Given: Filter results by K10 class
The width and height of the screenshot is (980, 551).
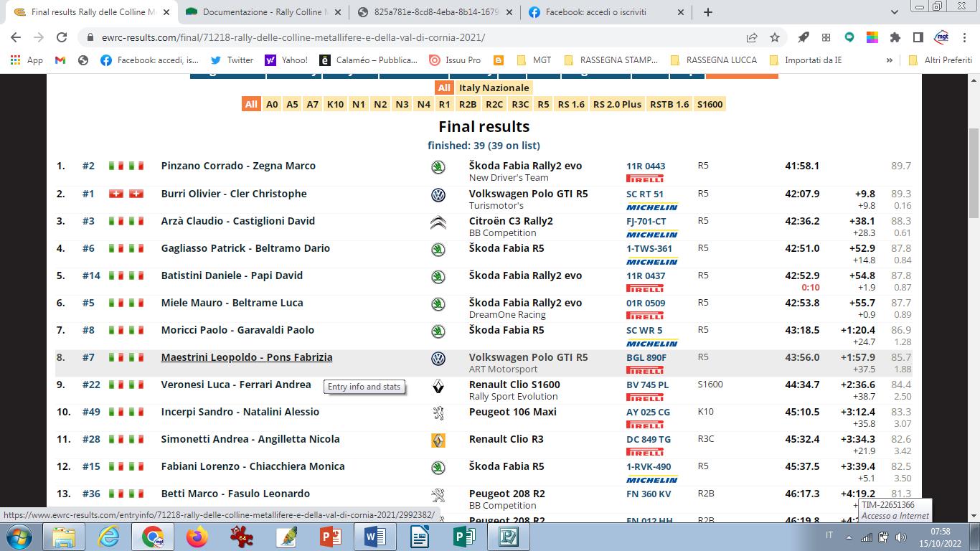Looking at the screenshot, I should (335, 104).
